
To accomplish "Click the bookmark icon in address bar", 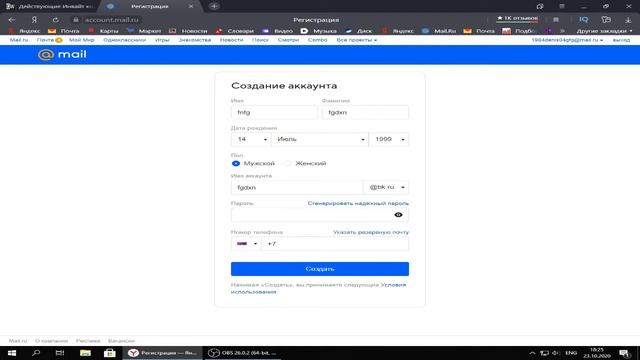I will (x=556, y=19).
